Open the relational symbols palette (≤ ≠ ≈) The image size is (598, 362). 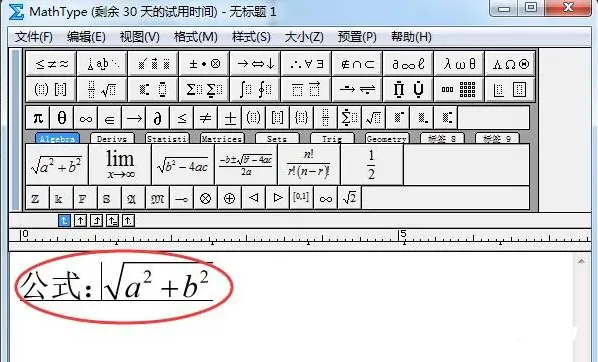tap(51, 64)
